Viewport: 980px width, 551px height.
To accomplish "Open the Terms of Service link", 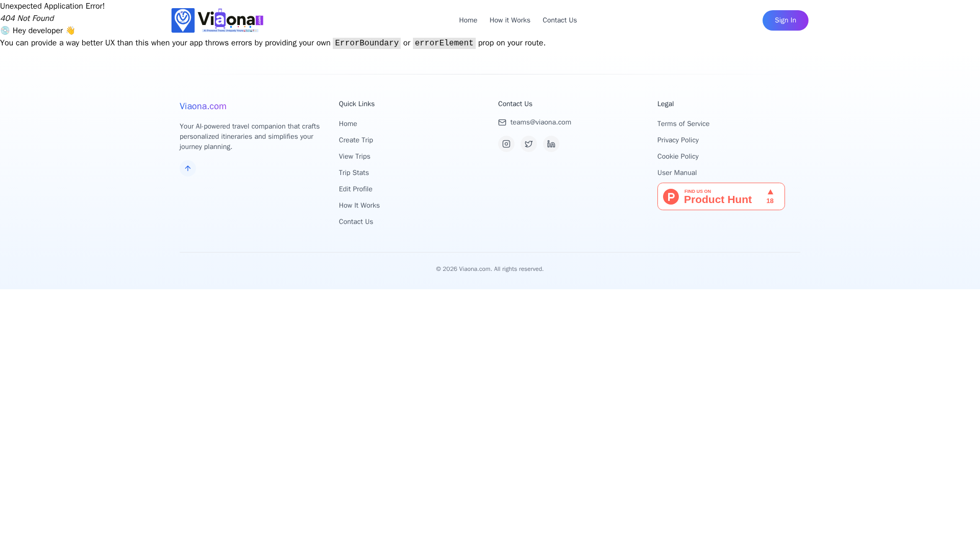I will 683,124.
